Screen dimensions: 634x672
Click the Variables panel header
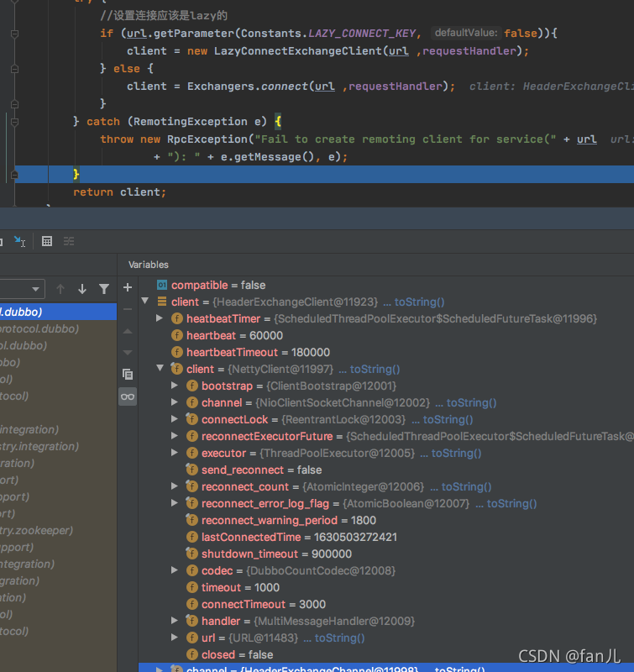149,265
